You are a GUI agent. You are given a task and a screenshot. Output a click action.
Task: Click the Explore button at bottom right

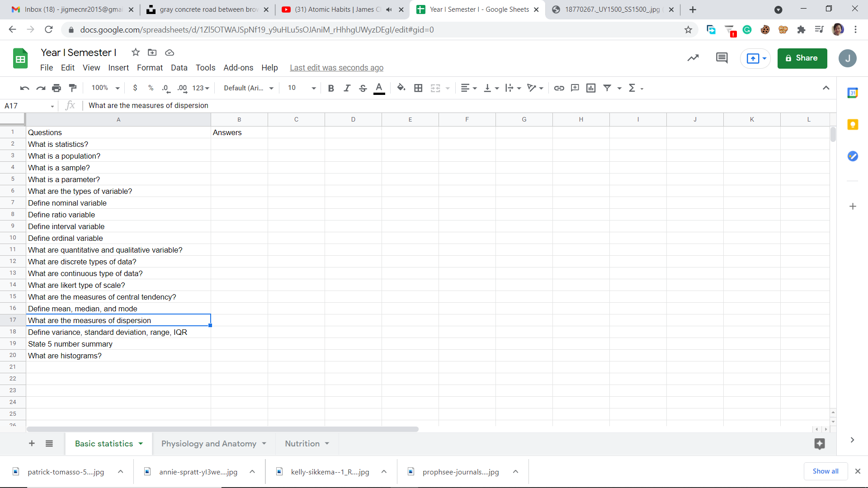coord(820,444)
